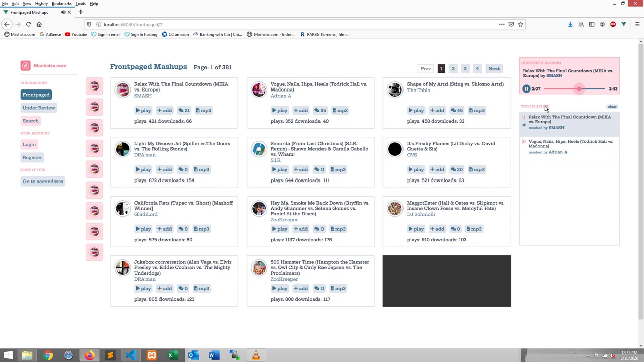This screenshot has width=644, height=362.
Task: Download mp3 of 'California Rats'
Action: (202, 229)
